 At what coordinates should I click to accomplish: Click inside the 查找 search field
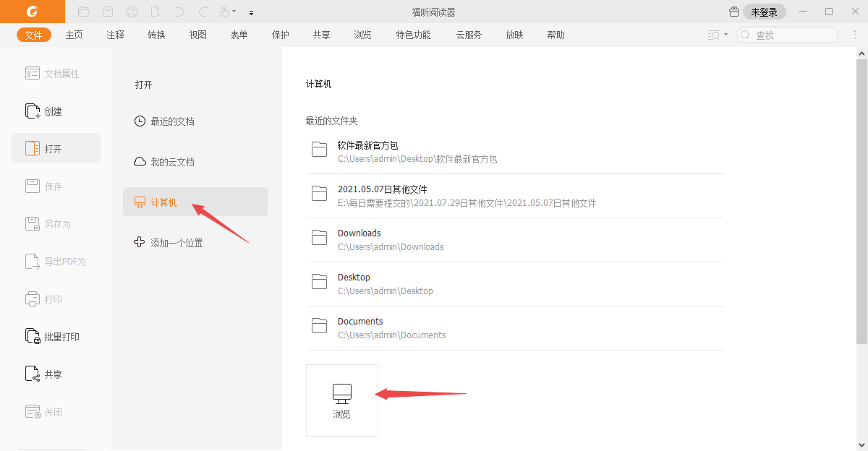788,34
